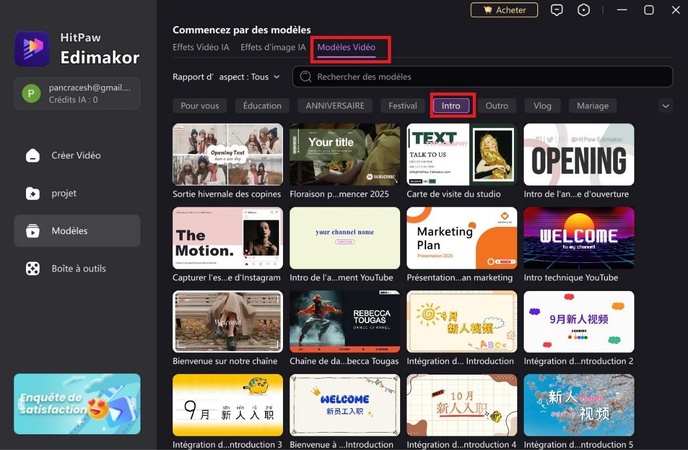Screen dimensions: 688x450
Task: Open the Enquête de satisfaction banner
Action: click(x=77, y=404)
